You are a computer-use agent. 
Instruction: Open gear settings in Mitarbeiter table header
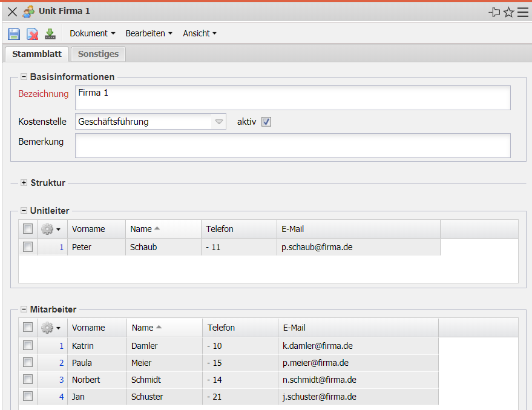(x=51, y=328)
